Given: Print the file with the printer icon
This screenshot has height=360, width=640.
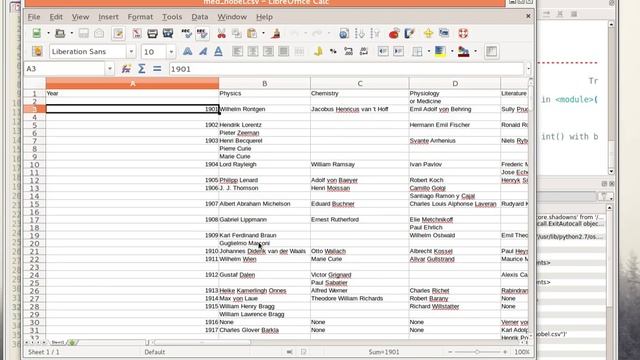Looking at the screenshot, I should tap(152, 33).
